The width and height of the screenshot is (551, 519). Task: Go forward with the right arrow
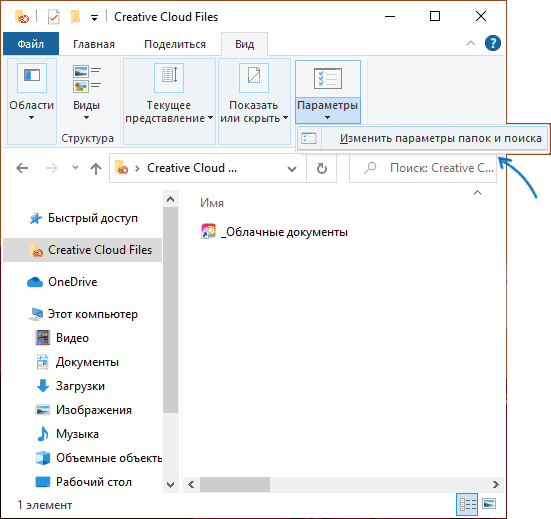52,168
